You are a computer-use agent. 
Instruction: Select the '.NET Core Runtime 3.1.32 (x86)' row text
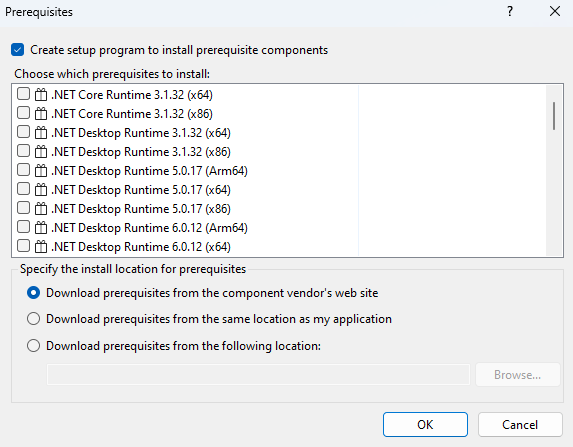click(132, 114)
